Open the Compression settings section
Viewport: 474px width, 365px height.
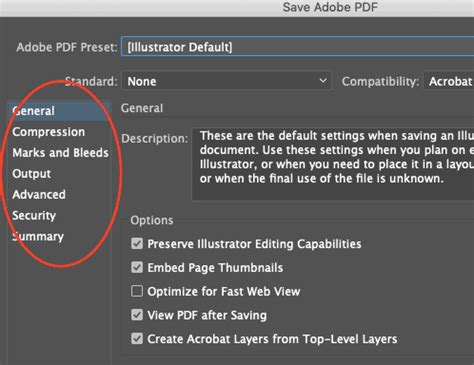click(49, 132)
